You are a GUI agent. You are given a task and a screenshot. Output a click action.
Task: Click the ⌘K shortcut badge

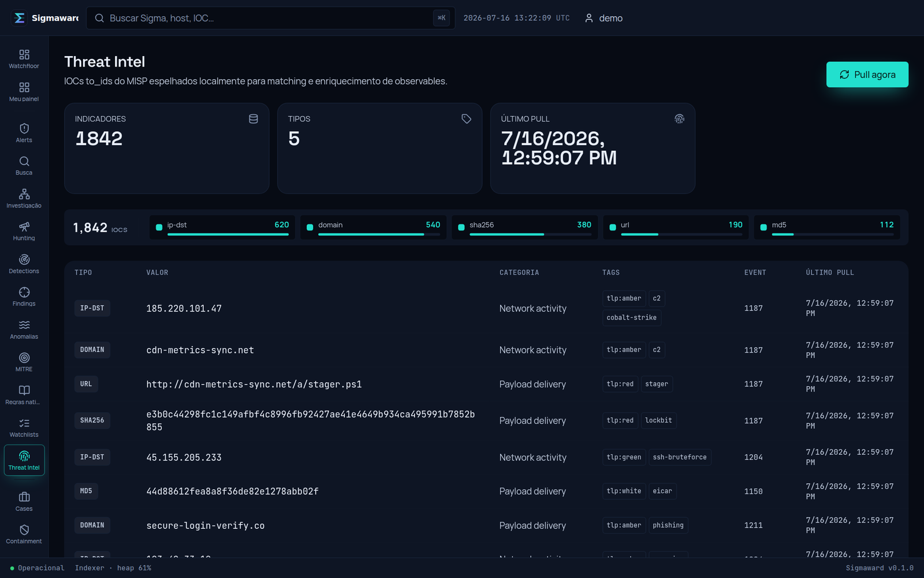pyautogui.click(x=441, y=18)
